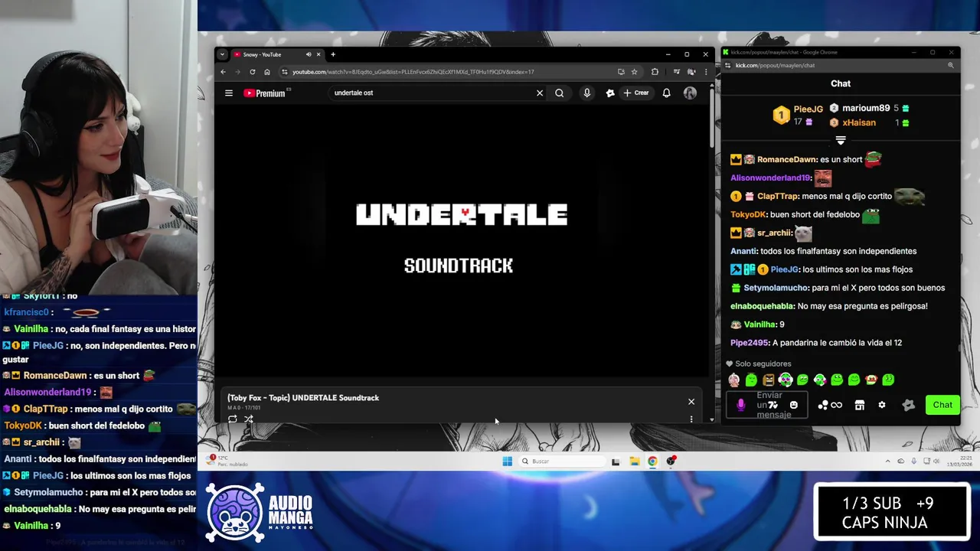Show hidden system tray icons chevron
This screenshot has width=980, height=551.
coord(888,461)
